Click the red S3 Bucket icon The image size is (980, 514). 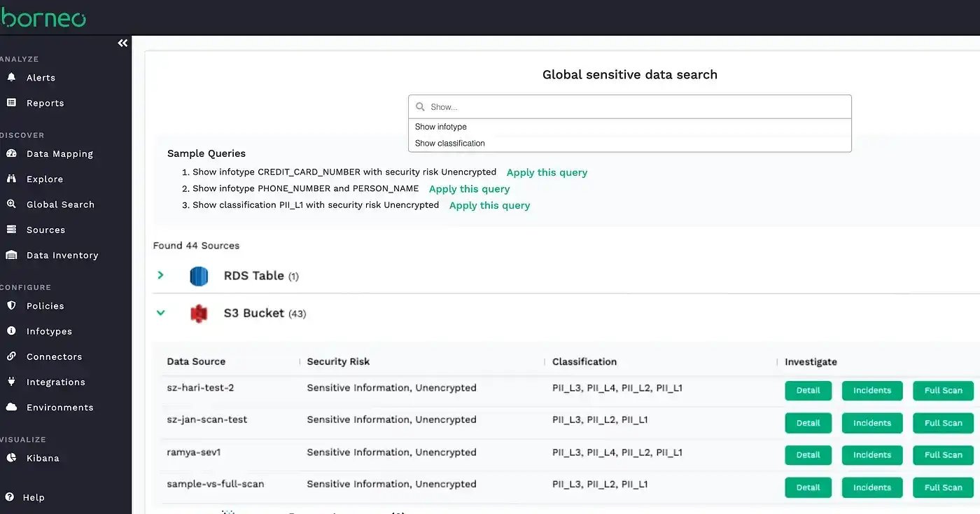pos(199,314)
